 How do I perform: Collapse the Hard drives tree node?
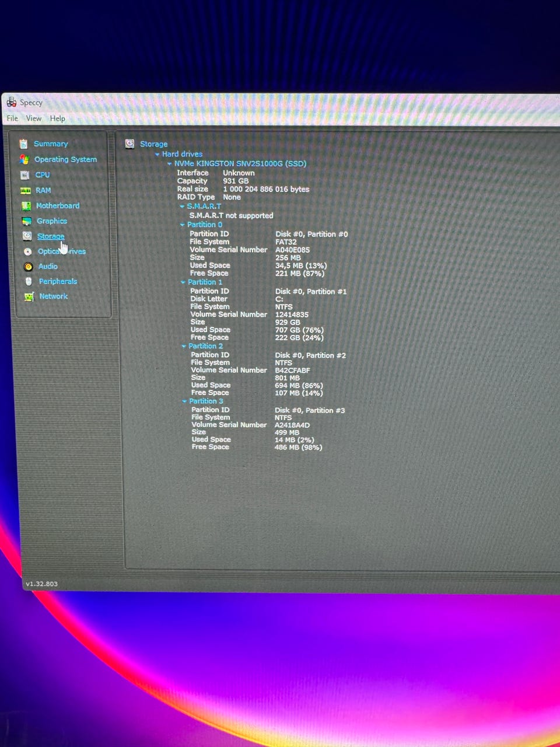157,155
